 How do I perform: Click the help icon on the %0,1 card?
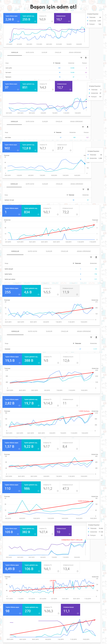tap(58, 214)
